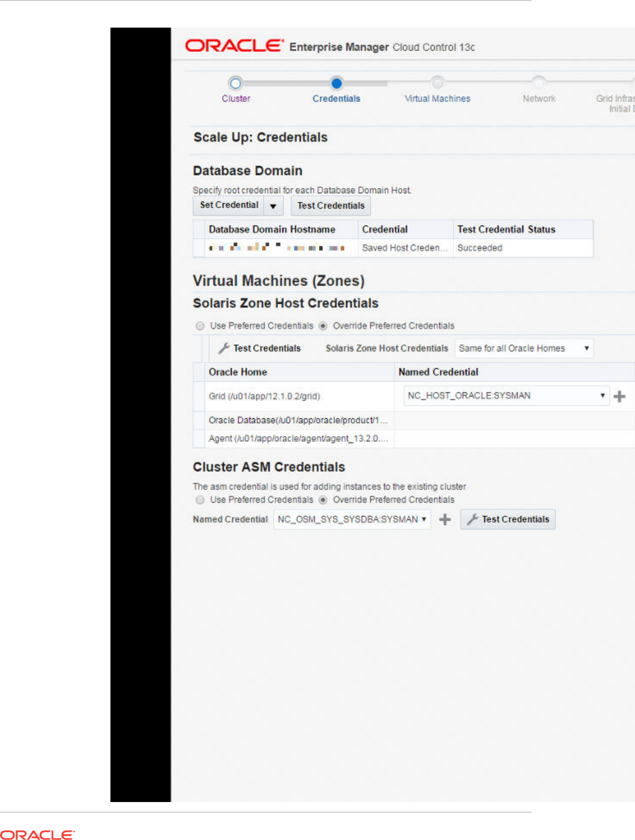The image size is (635, 840).
Task: Select the Saved Host Creden... cell
Action: (406, 247)
